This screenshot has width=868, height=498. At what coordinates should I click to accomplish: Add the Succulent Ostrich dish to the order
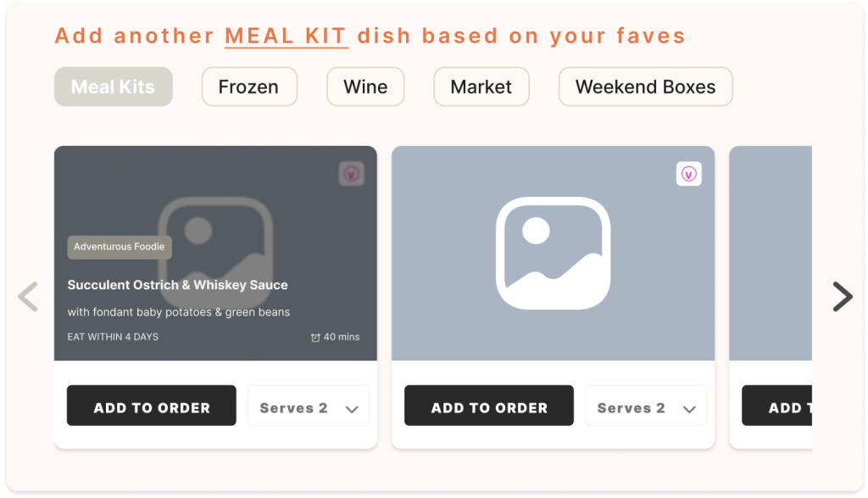coord(152,408)
